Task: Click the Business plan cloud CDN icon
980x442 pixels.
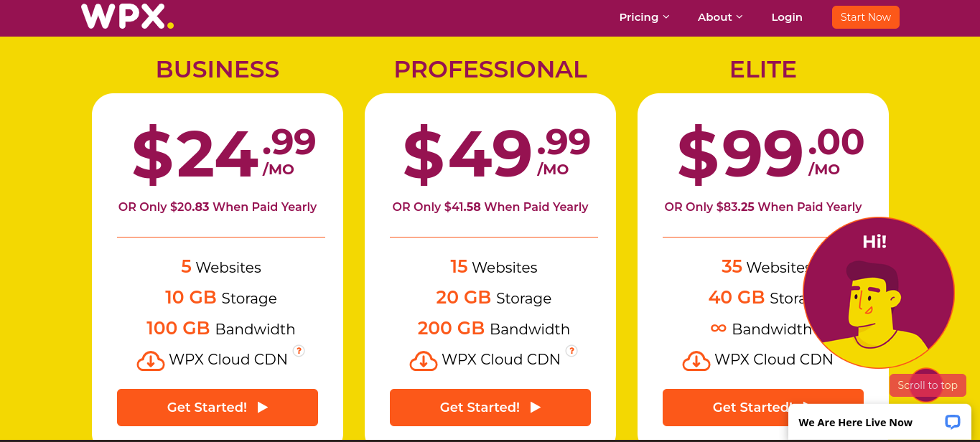Action: 151,361
